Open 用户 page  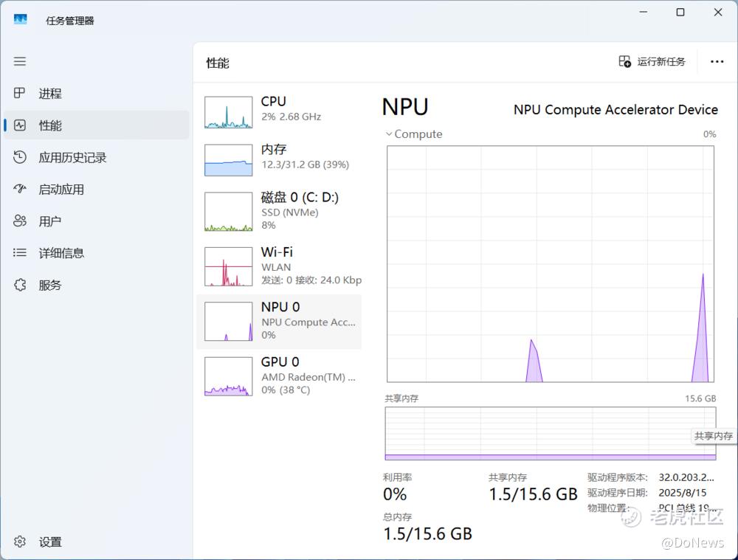point(96,221)
